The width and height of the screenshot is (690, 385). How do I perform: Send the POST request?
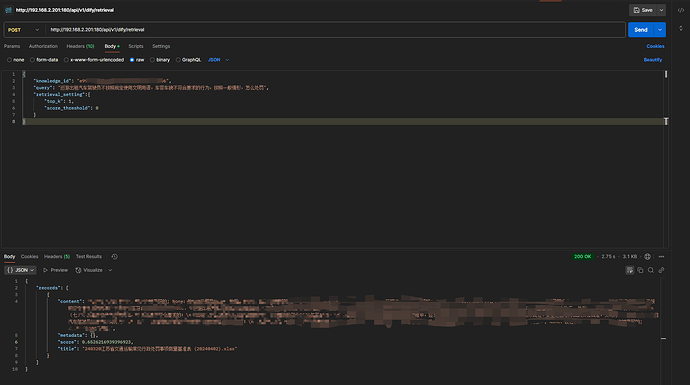(641, 30)
